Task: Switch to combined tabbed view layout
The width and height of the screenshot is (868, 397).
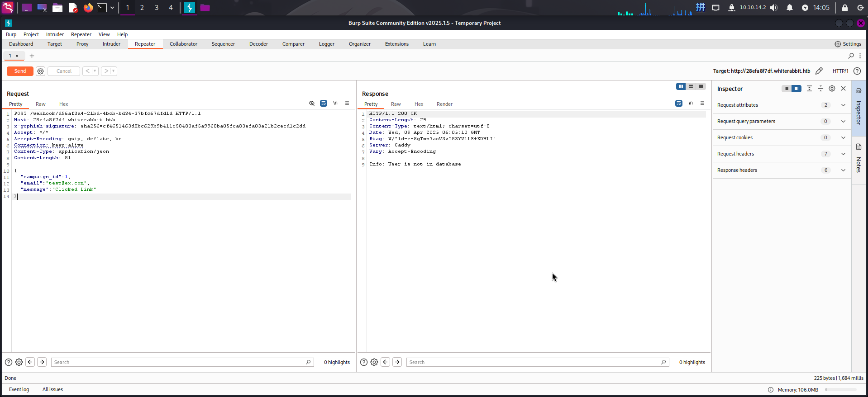Action: tap(701, 86)
